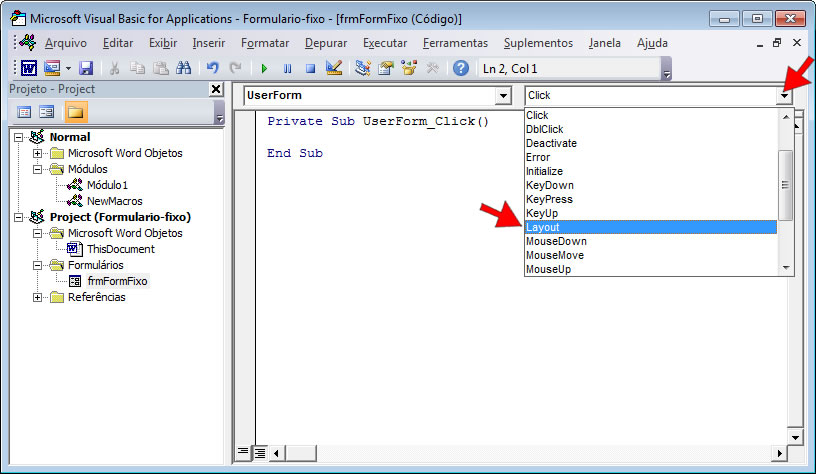Open the Insert UserForm dropdown arrow
816x474 pixels.
pyautogui.click(x=68, y=68)
